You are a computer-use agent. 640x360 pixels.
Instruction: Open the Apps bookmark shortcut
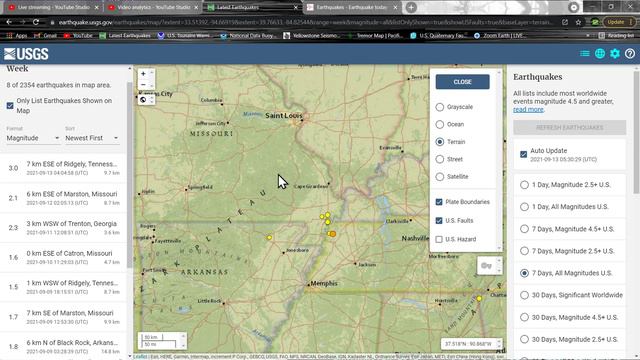(x=17, y=36)
